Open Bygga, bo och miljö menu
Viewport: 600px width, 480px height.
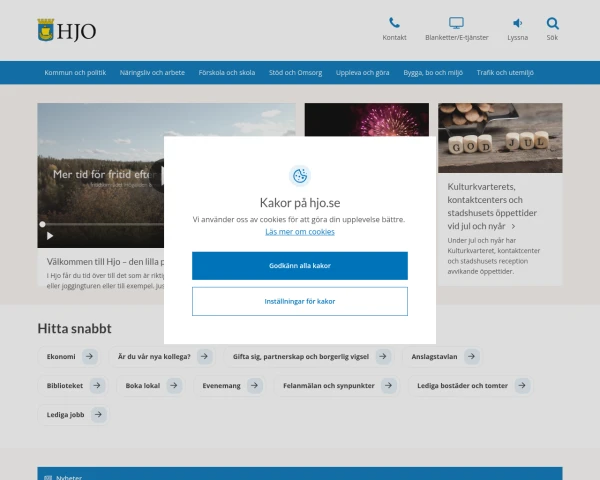(x=433, y=73)
